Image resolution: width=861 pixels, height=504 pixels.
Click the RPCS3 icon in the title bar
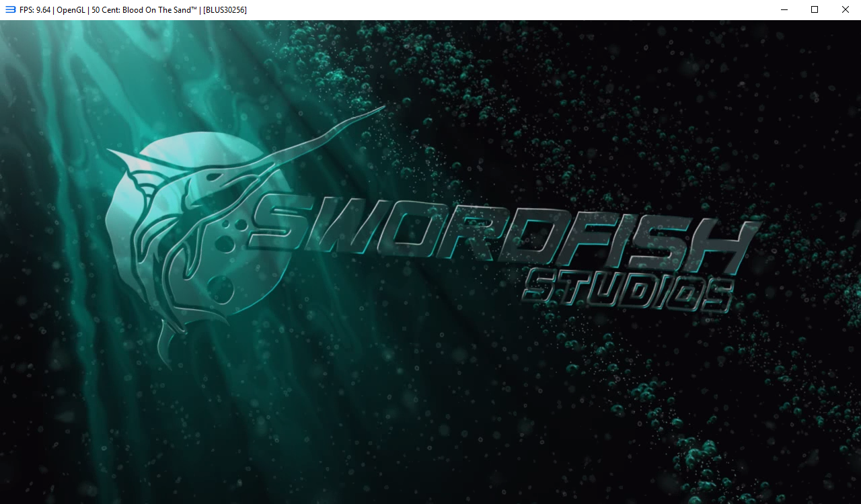pos(10,9)
